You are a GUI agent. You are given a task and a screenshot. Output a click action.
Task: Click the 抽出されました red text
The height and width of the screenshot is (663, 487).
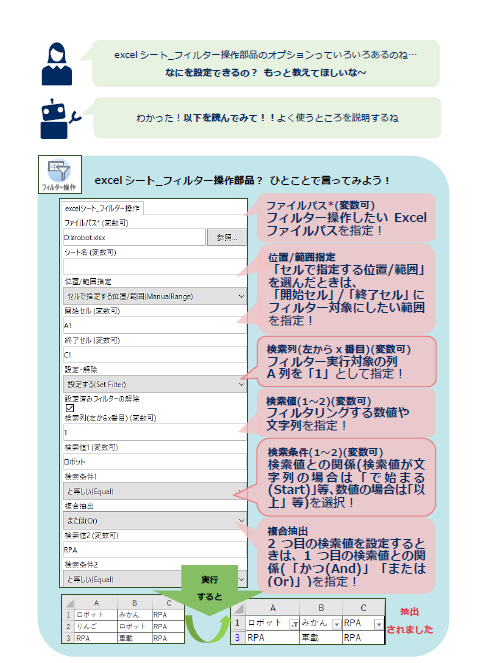click(x=409, y=621)
